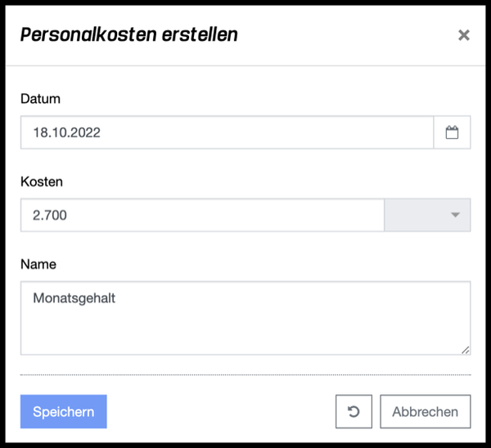
Task: Open the empty grey unit selector
Action: pyautogui.click(x=427, y=215)
